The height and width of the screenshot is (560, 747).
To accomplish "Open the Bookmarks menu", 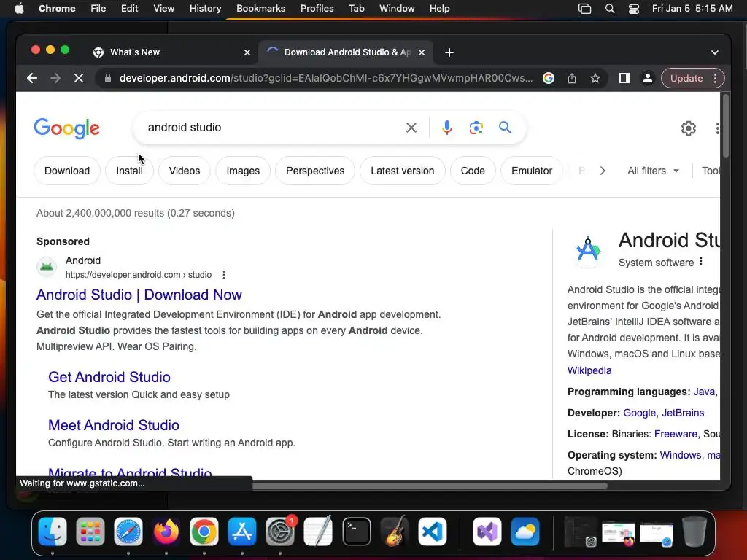I will (x=260, y=9).
